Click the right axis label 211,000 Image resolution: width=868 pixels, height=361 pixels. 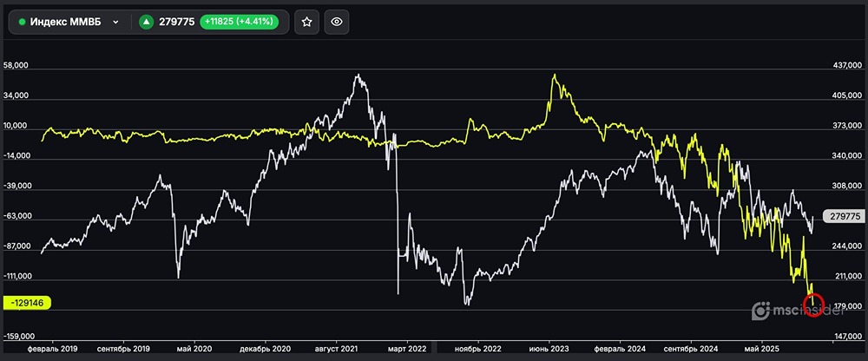point(847,276)
